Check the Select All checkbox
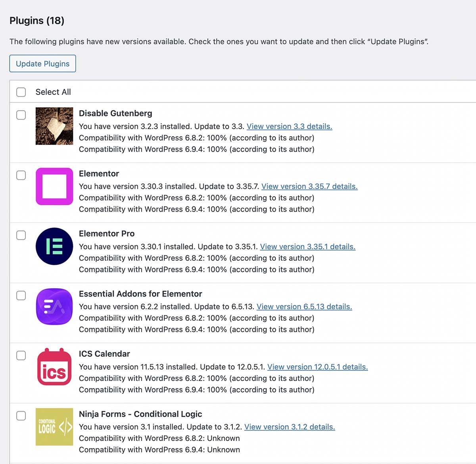 (21, 92)
